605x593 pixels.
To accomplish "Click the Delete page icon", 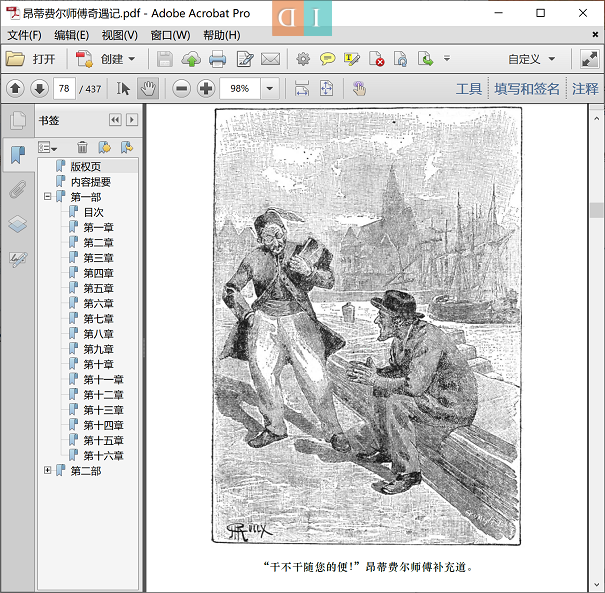I will coord(376,59).
